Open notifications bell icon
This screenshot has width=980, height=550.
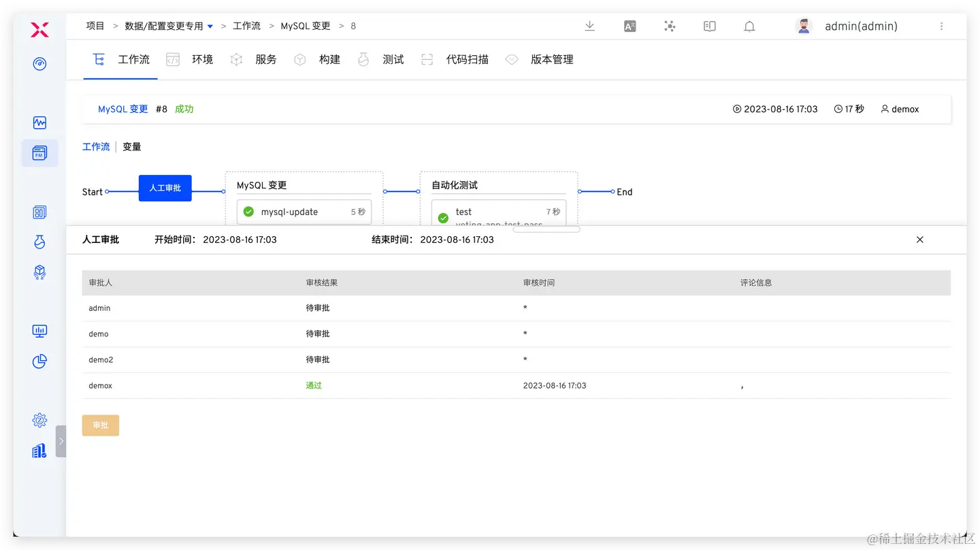click(749, 27)
